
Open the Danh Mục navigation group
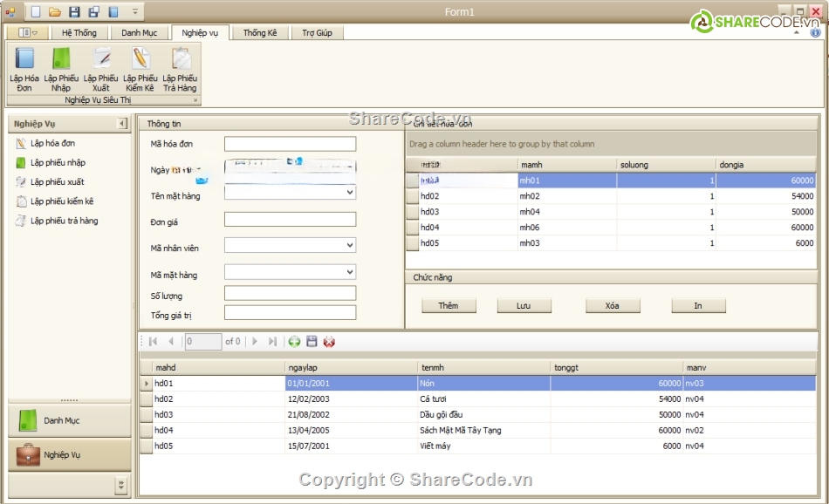69,420
